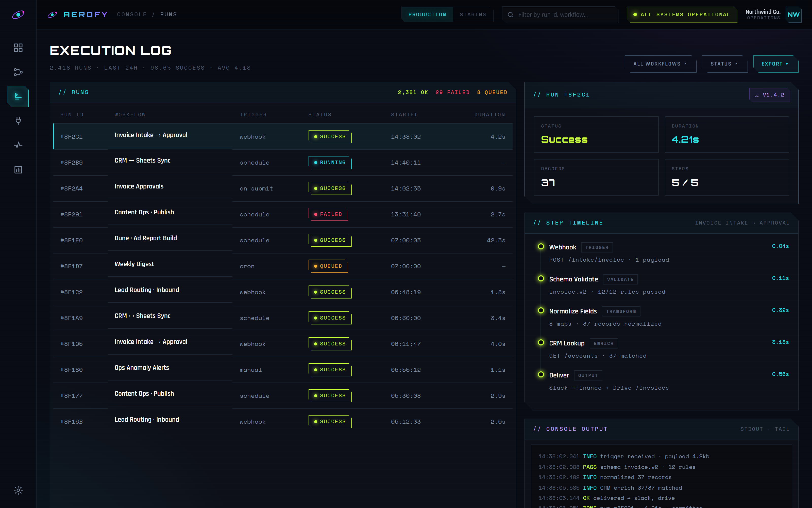The width and height of the screenshot is (812, 508).
Task: Click the Export button
Action: [775, 64]
